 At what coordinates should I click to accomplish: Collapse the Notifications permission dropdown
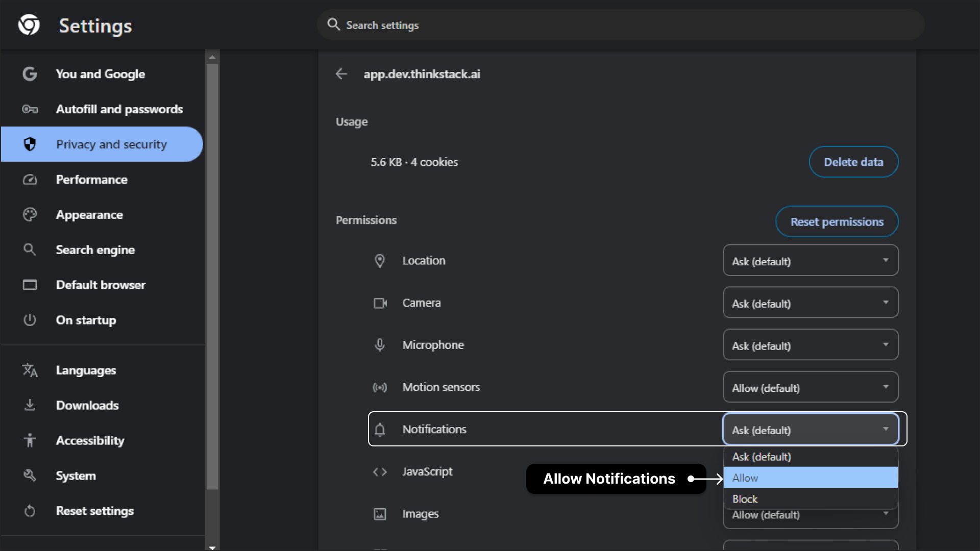click(811, 429)
